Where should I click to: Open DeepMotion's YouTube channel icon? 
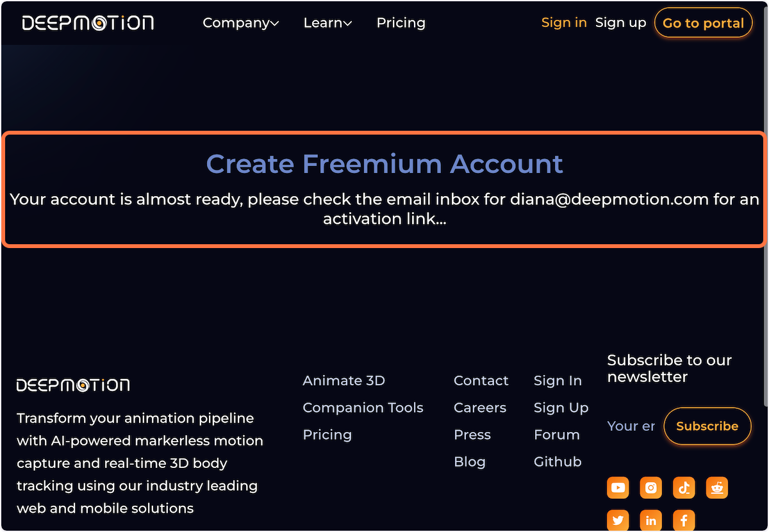(617, 487)
